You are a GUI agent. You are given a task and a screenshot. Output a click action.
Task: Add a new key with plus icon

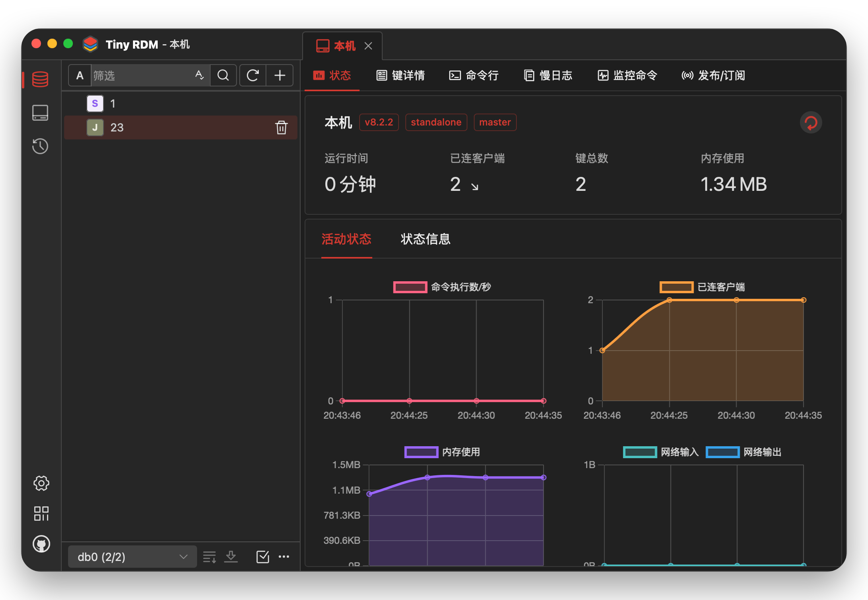pyautogui.click(x=280, y=75)
